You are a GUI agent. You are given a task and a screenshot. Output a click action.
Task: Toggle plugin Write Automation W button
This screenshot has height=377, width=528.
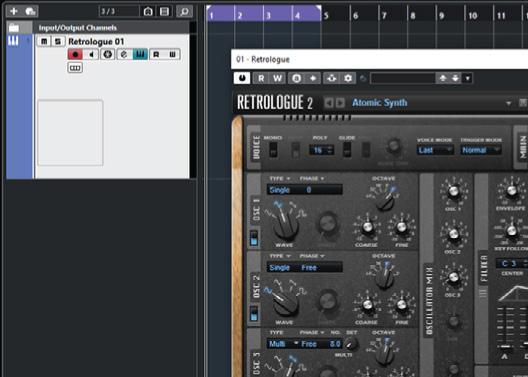[x=277, y=78]
